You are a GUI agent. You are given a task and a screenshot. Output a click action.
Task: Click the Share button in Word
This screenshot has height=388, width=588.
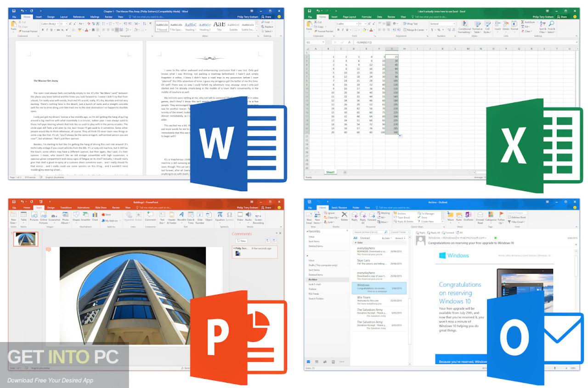coord(266,17)
